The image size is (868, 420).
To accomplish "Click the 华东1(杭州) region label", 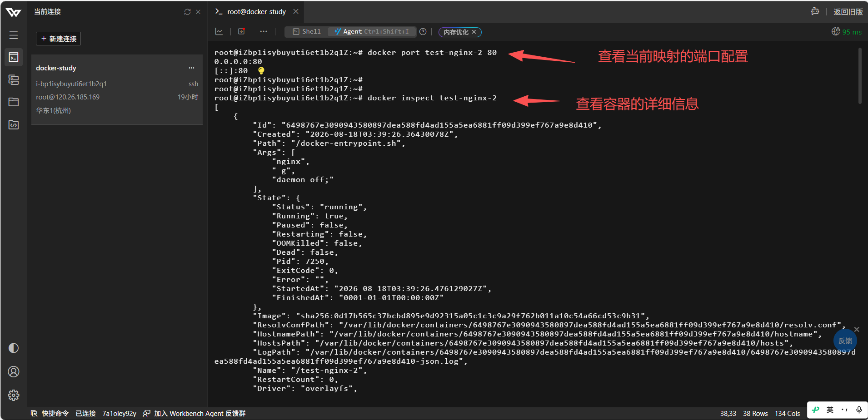I will coord(54,110).
